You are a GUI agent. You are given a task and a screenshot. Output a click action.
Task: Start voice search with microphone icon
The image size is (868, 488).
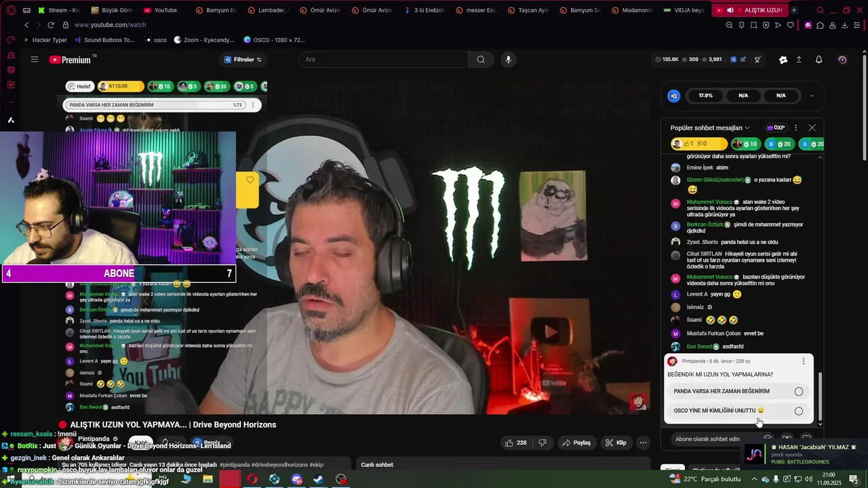tap(508, 60)
